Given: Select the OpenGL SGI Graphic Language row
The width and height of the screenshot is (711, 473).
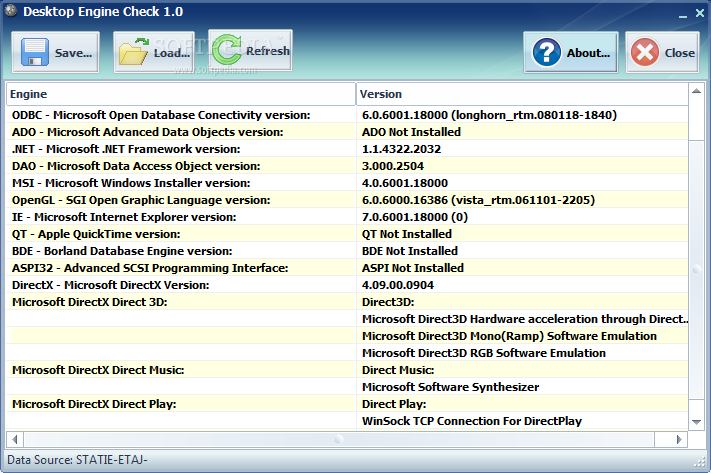Looking at the screenshot, I should pos(347,200).
